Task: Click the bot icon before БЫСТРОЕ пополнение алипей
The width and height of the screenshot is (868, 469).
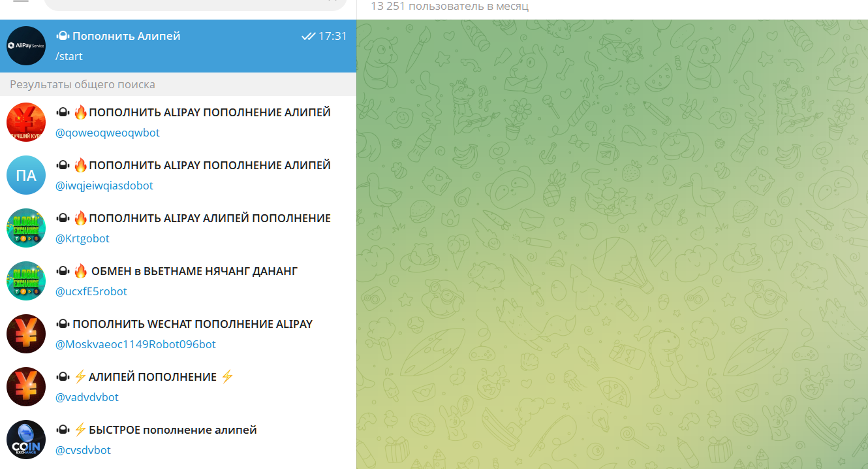Action: point(63,430)
